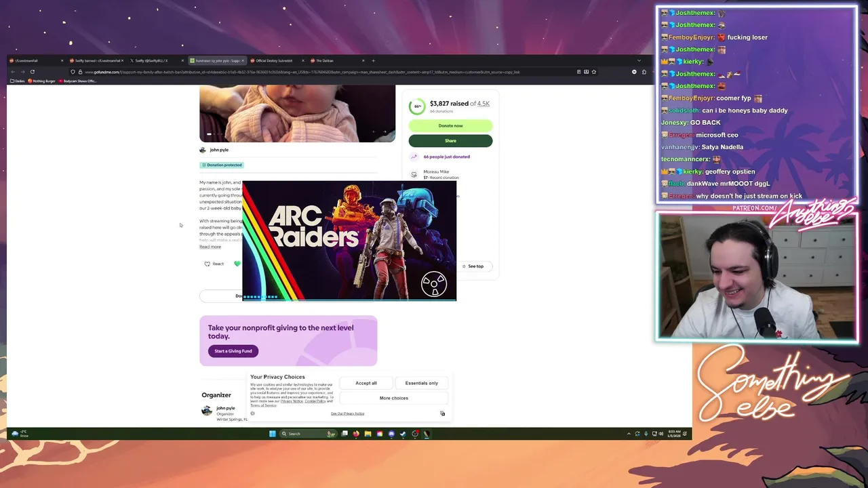Close the Fundraiser by john pyle tab
Image resolution: width=868 pixels, height=488 pixels.
pyautogui.click(x=243, y=60)
